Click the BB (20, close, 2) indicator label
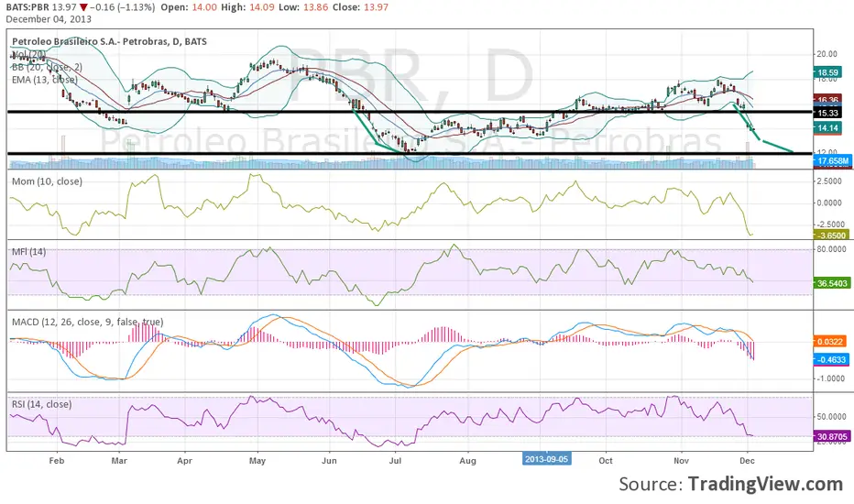 [x=47, y=67]
